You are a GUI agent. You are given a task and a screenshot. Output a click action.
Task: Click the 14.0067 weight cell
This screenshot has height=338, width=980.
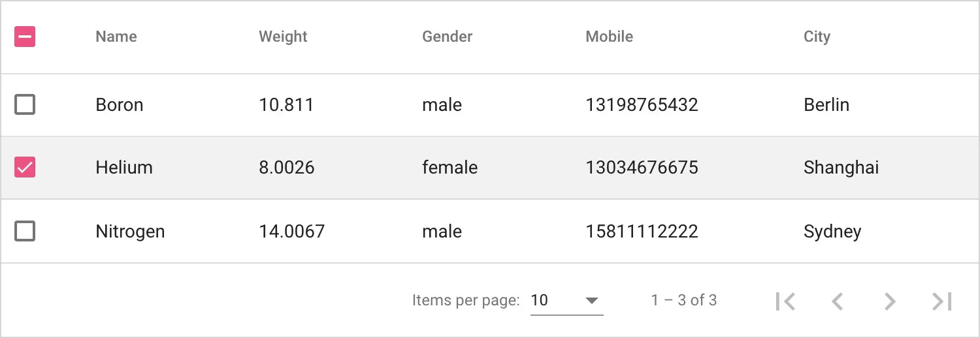point(291,232)
